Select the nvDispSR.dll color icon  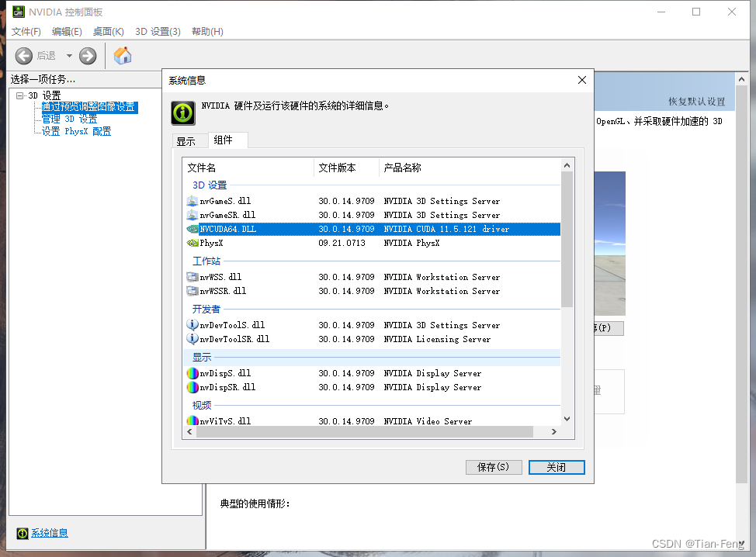[x=192, y=387]
